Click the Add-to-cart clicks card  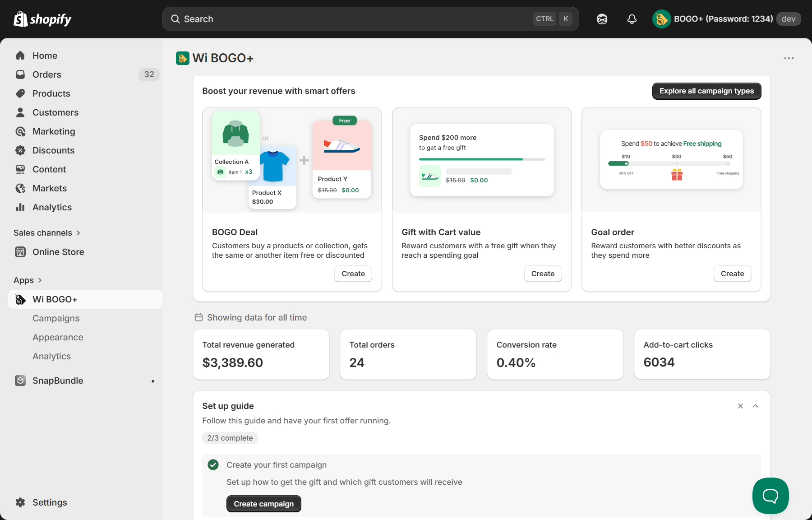[x=702, y=354]
